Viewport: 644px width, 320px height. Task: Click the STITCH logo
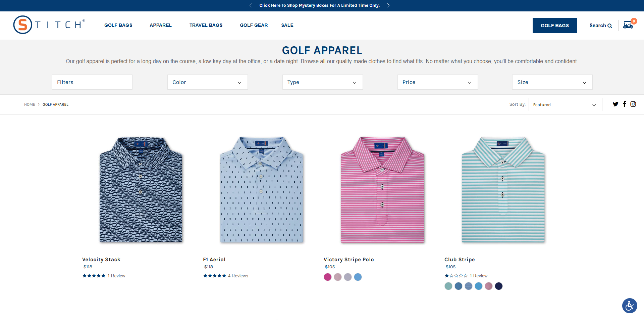tap(48, 25)
